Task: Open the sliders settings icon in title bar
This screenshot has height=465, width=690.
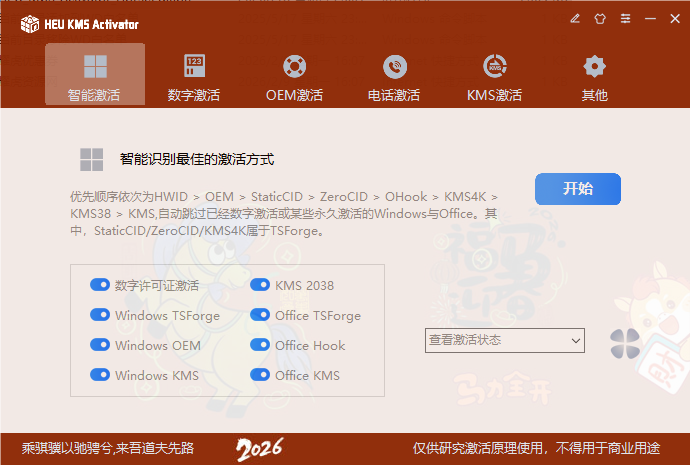Action: (625, 18)
